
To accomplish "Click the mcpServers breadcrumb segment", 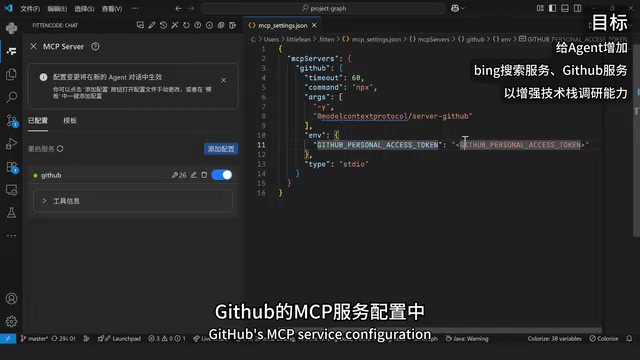I will point(429,39).
